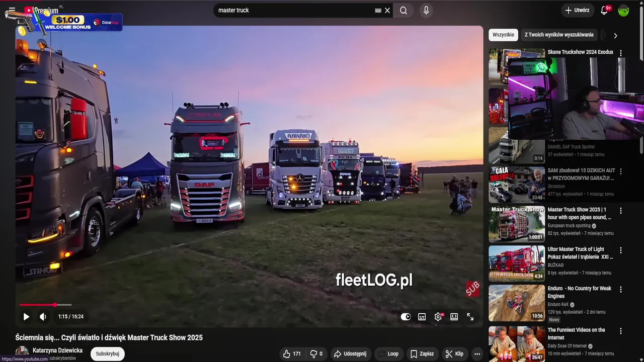644x362 pixels.
Task: Click Strzeldon channel name
Action: pos(557,186)
